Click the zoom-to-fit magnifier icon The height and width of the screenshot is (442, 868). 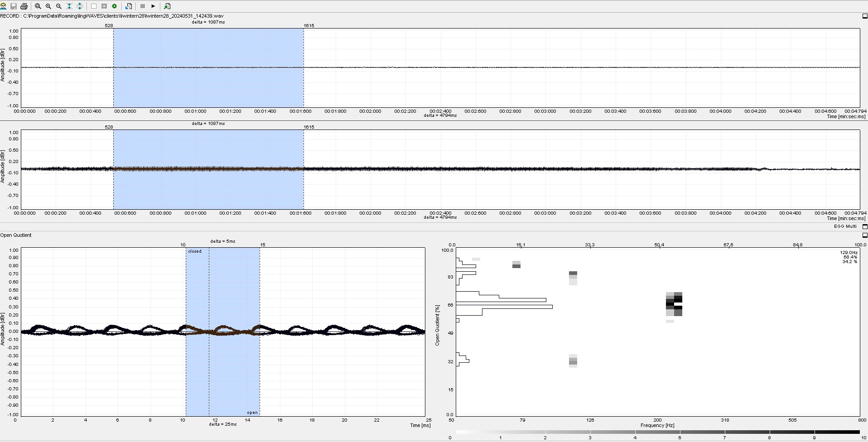(x=38, y=6)
